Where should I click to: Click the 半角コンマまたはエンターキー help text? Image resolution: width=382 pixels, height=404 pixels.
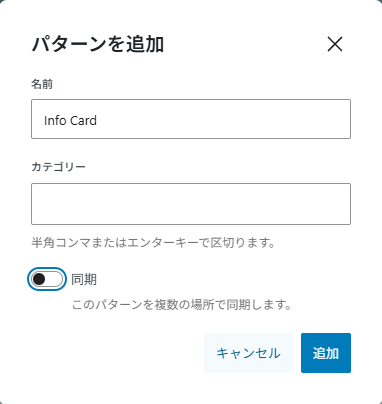(x=153, y=242)
